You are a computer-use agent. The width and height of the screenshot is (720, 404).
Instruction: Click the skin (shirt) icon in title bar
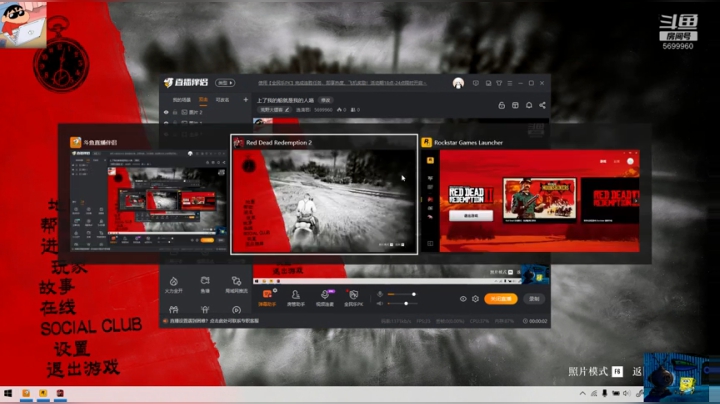coord(499,83)
